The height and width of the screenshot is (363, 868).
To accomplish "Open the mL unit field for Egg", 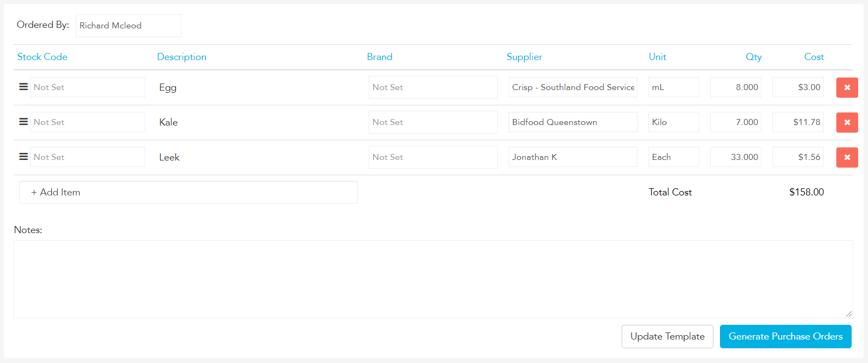I will click(x=674, y=87).
